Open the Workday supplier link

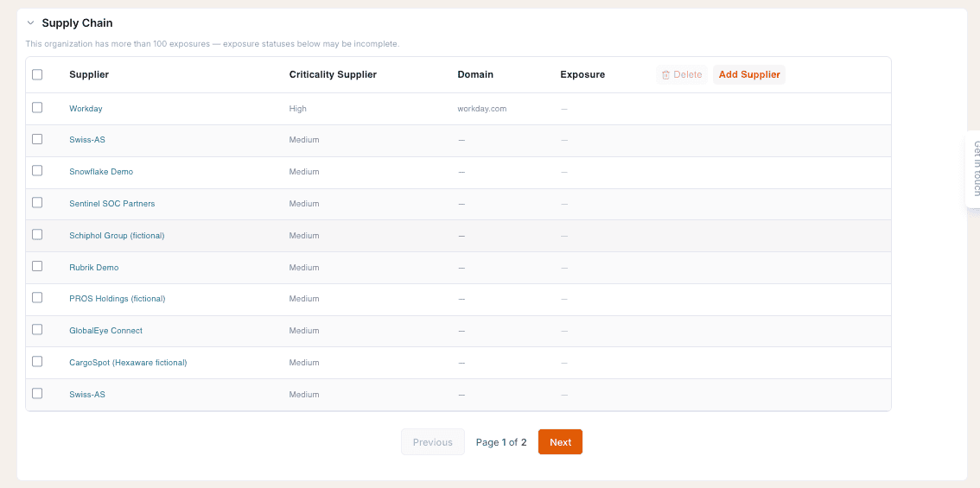coord(86,109)
